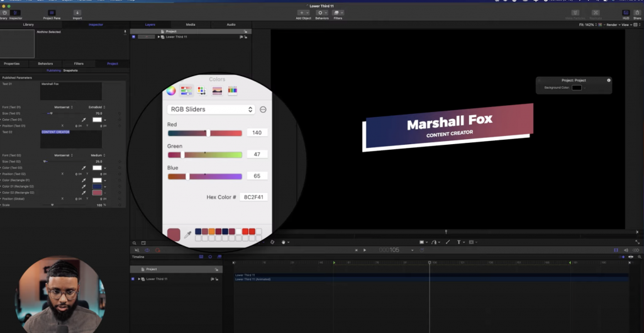Click the eyedropper for Color (Rectangle 01)
This screenshot has height=333, width=644.
(x=84, y=180)
